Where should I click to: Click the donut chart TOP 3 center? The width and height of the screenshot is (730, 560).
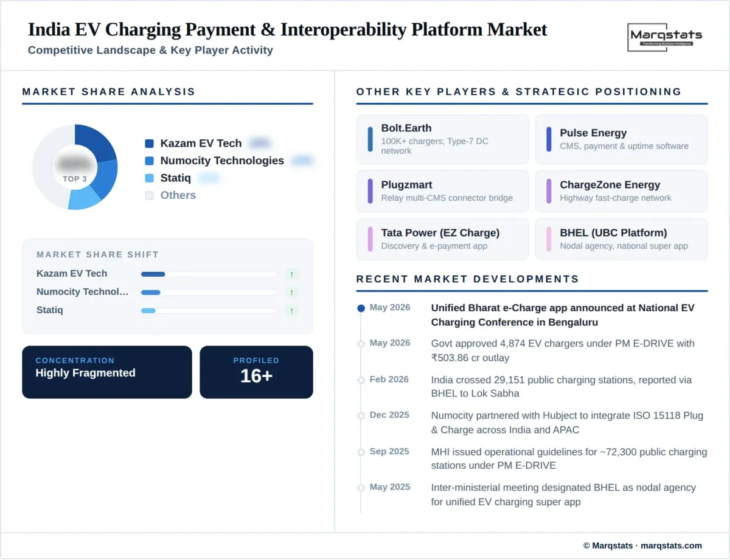click(75, 167)
